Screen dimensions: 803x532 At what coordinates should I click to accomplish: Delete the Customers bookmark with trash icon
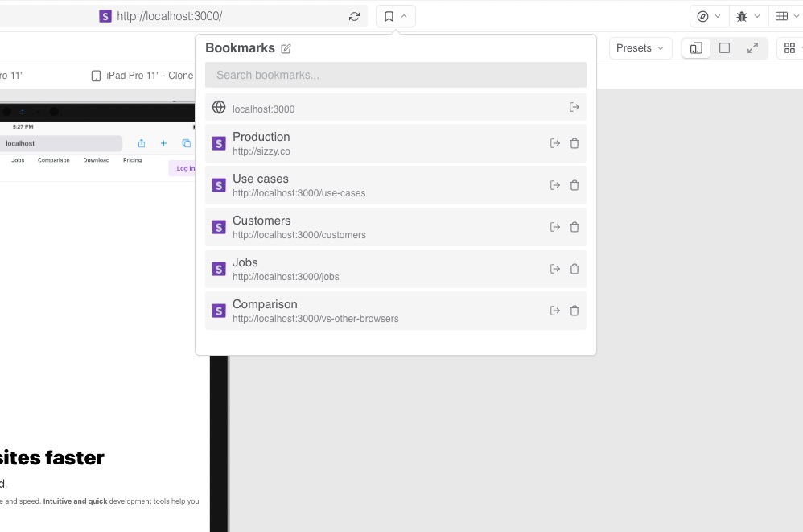pyautogui.click(x=574, y=227)
